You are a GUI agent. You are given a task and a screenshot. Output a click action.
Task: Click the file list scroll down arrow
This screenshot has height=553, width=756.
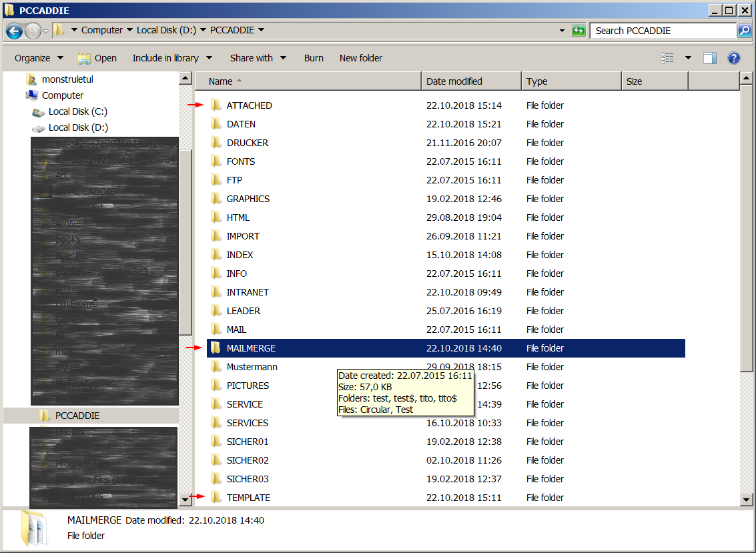coord(747,500)
